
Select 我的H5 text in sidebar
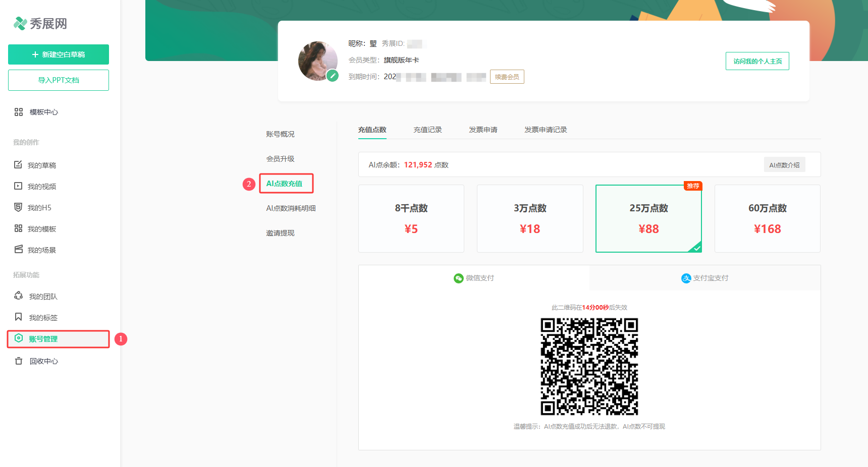coord(39,208)
